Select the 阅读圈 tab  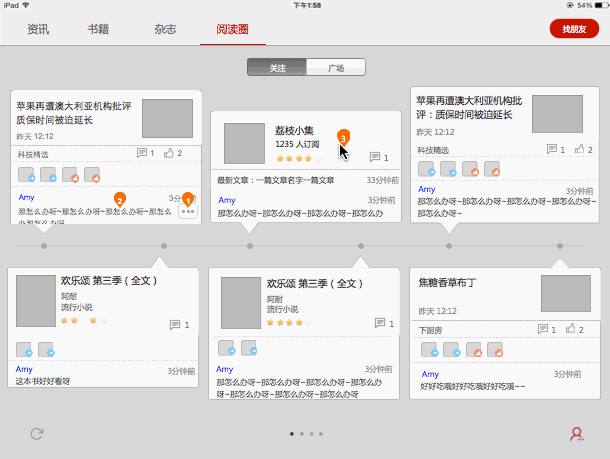(x=232, y=29)
